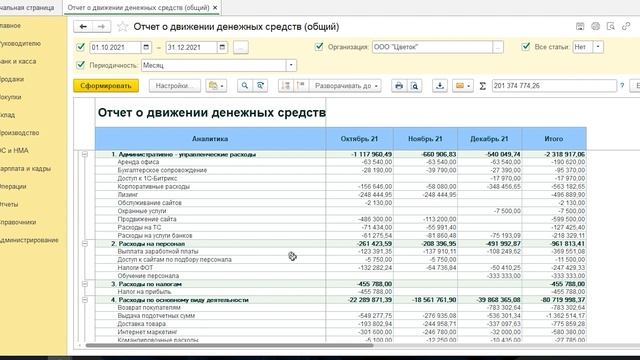Open Склад section in sidebar
The image size is (640, 360).
pyautogui.click(x=7, y=115)
